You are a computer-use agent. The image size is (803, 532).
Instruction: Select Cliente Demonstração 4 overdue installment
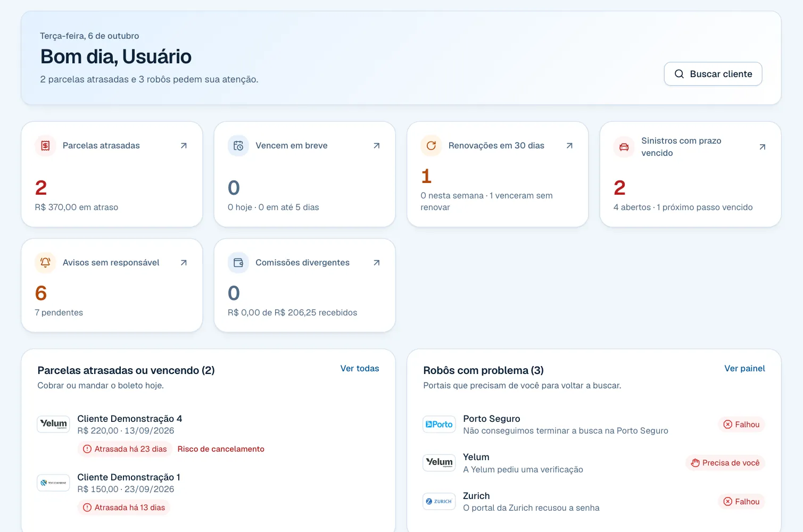click(208, 434)
